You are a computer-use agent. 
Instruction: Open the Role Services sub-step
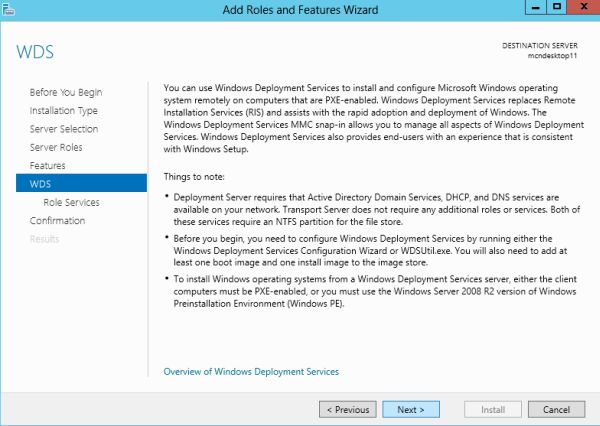[69, 202]
